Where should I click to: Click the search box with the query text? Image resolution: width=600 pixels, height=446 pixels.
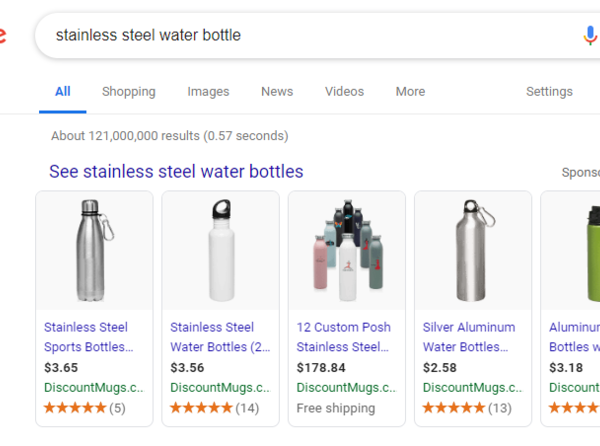(300, 36)
